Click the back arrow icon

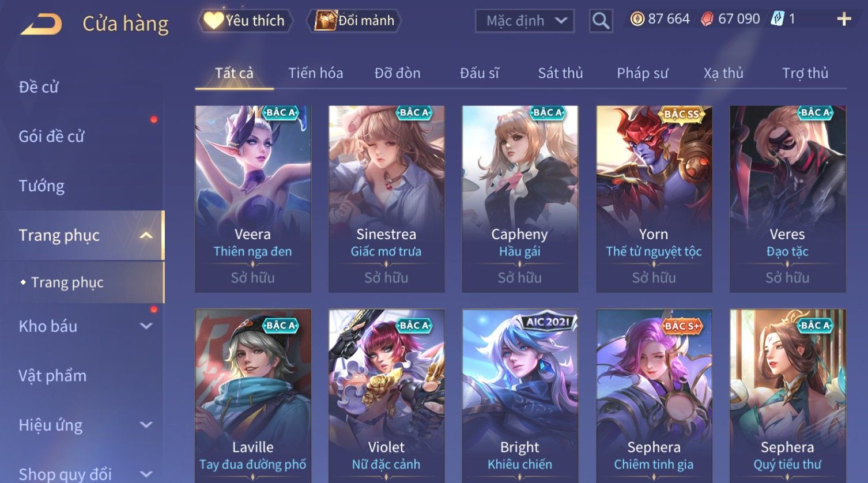[x=41, y=24]
